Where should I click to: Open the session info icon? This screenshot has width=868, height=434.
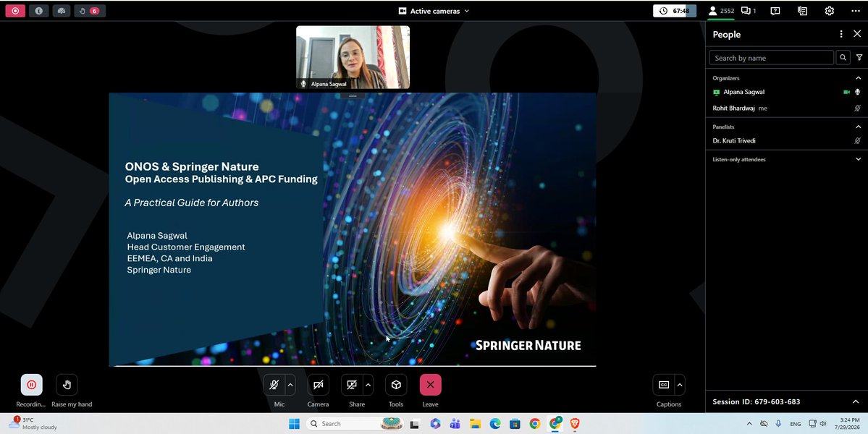tap(39, 11)
